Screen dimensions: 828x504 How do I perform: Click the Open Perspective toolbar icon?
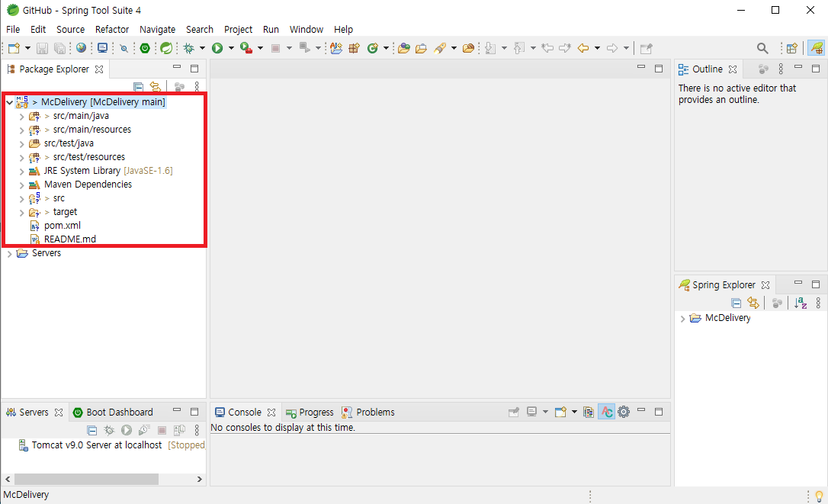pos(791,48)
